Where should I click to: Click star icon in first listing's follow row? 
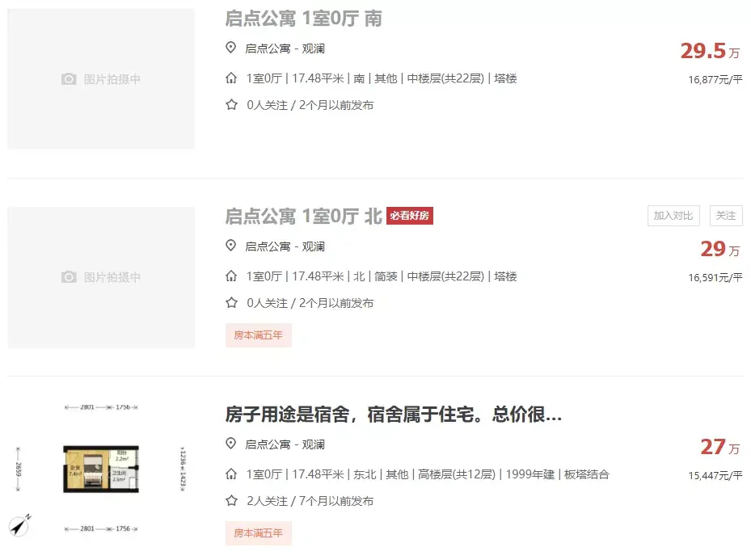(231, 105)
